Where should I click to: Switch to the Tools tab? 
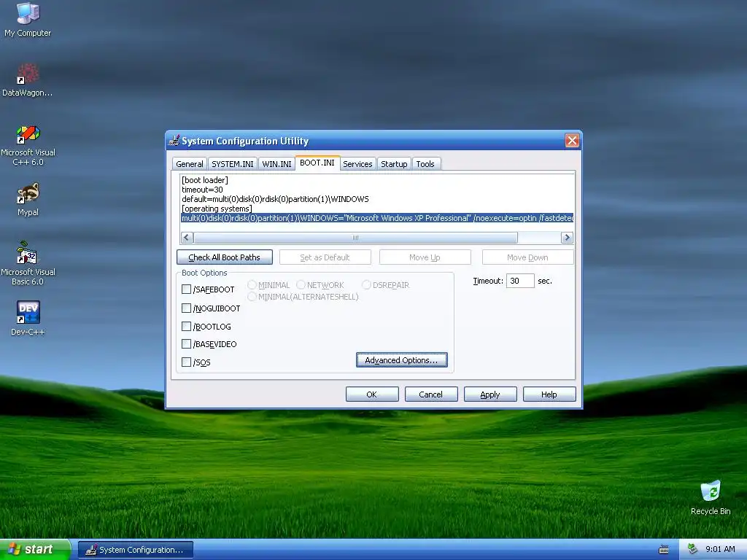[425, 164]
